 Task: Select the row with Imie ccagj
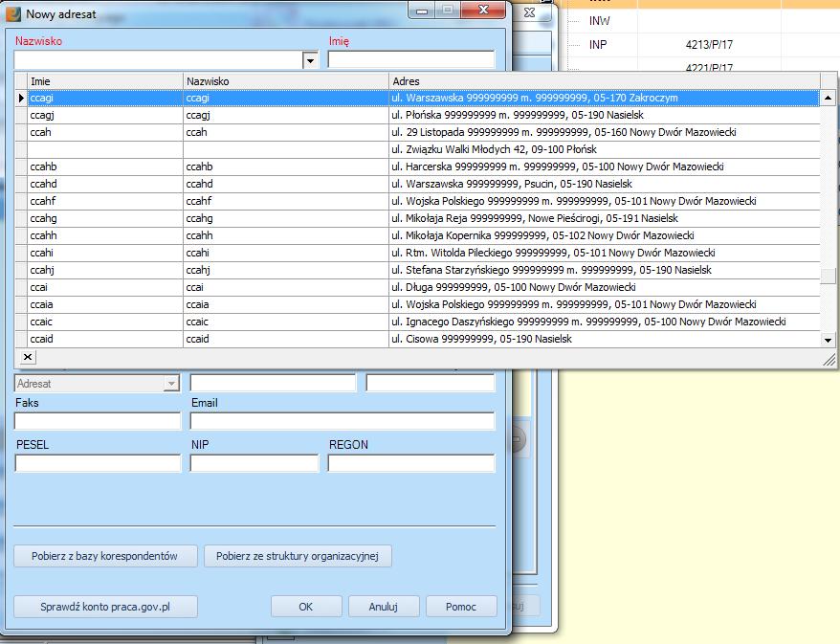pos(418,115)
